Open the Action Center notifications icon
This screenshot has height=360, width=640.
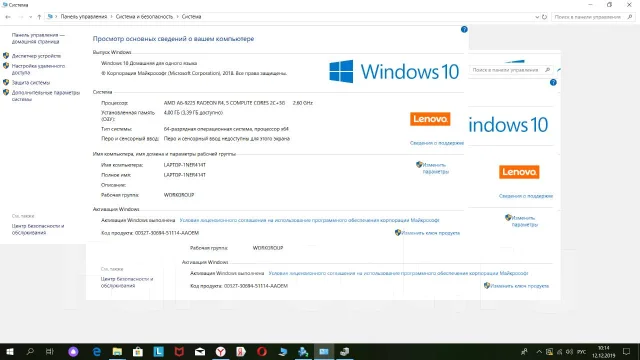[627, 351]
